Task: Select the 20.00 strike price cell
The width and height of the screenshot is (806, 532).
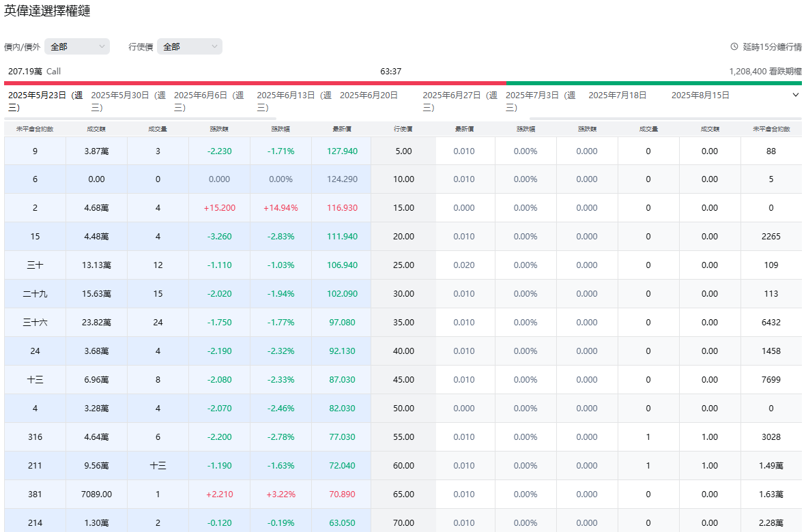Action: click(403, 237)
